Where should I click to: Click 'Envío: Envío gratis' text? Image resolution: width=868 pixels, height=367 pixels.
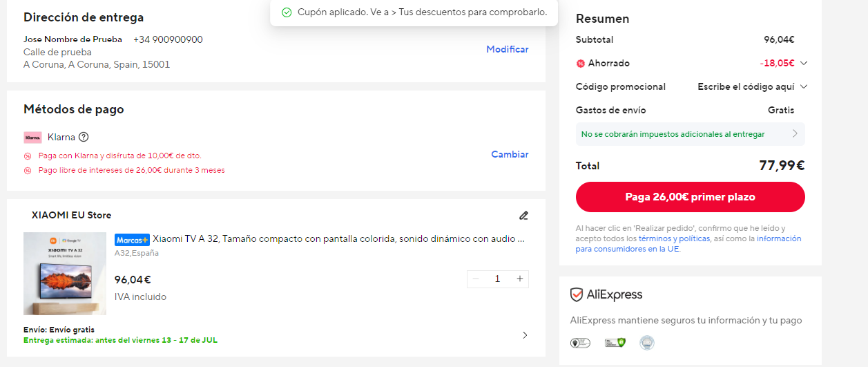click(x=59, y=330)
